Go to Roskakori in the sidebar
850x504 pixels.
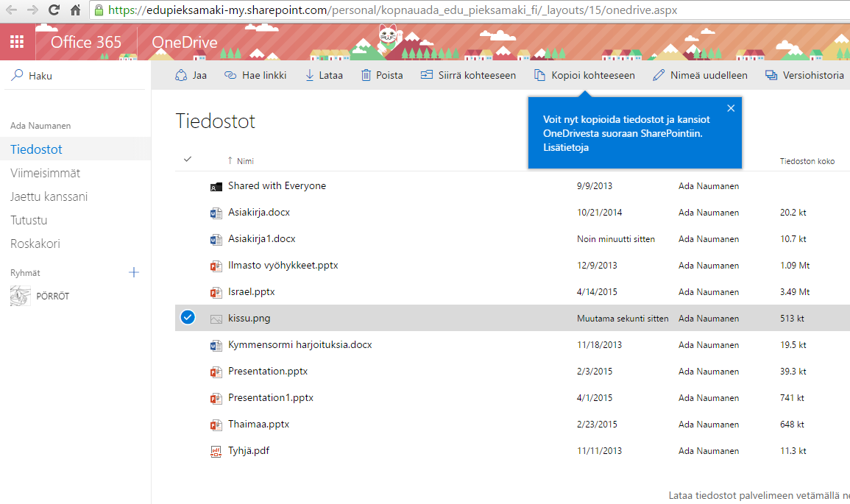(x=35, y=244)
